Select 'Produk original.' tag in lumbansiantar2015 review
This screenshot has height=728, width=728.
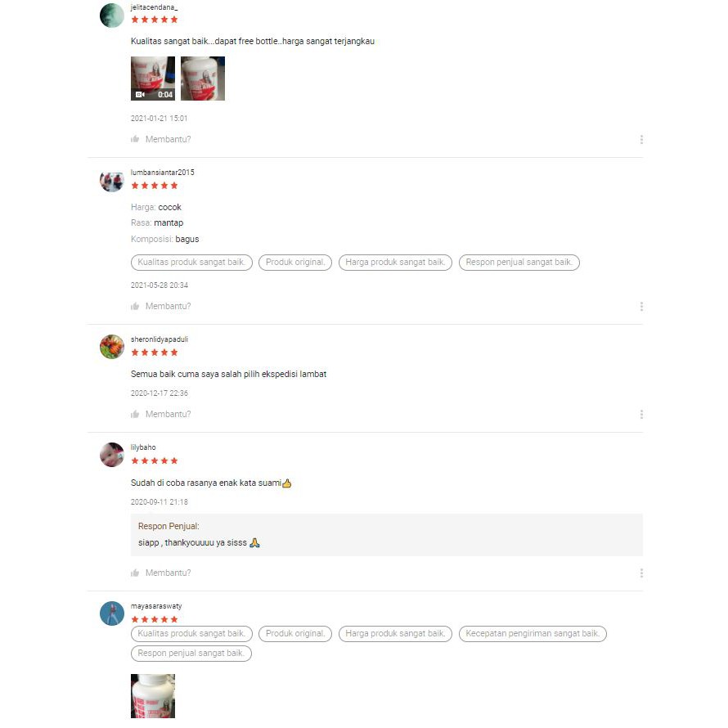[x=295, y=263]
